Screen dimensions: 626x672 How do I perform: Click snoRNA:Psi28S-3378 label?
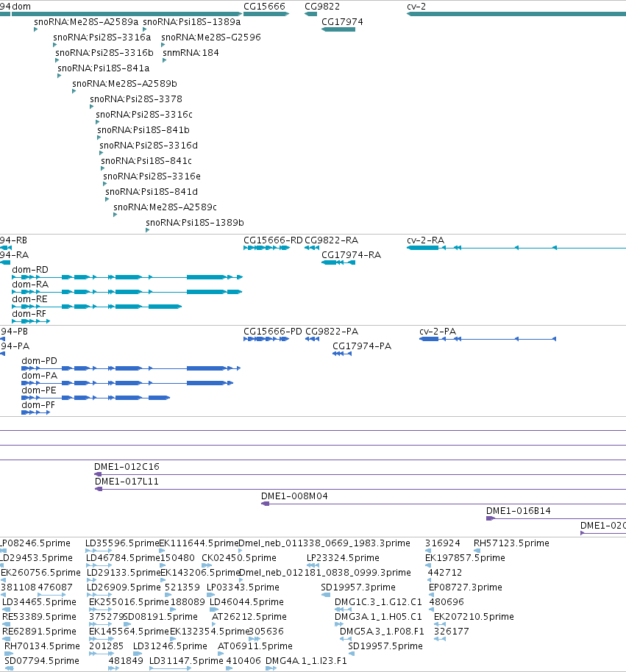click(x=136, y=99)
